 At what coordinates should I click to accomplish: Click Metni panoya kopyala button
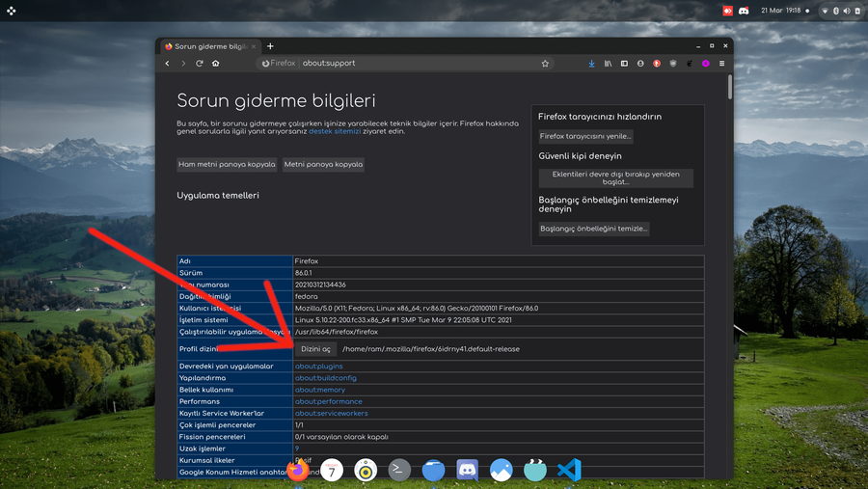pyautogui.click(x=323, y=165)
